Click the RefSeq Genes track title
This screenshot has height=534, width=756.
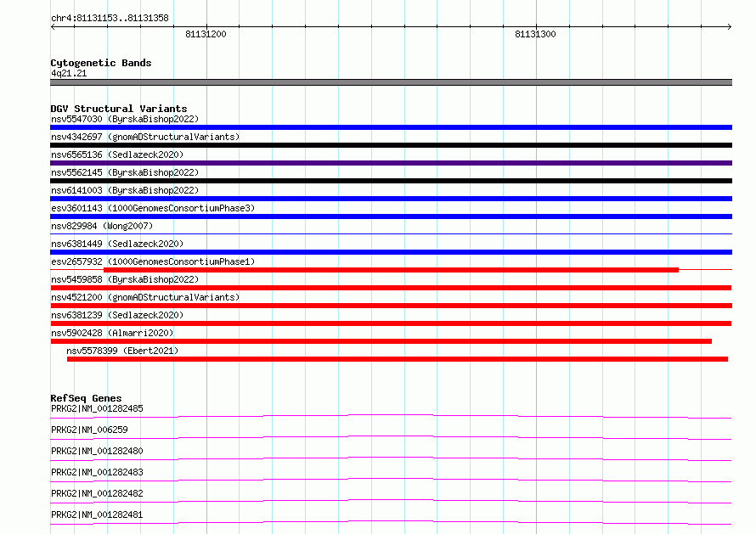coord(86,398)
